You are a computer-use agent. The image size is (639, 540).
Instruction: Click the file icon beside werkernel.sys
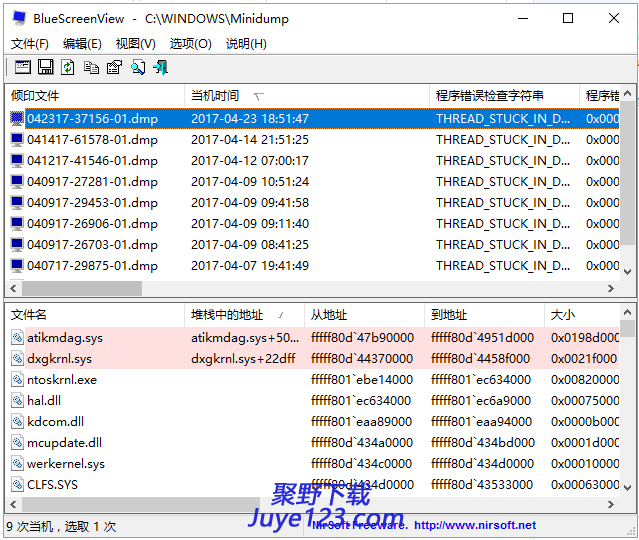pos(17,464)
